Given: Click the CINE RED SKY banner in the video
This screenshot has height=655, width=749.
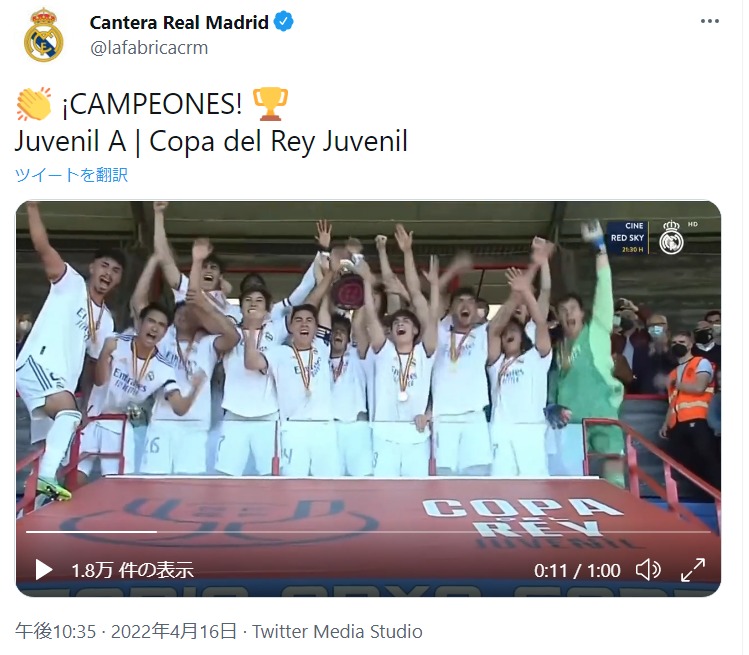Looking at the screenshot, I should point(628,237).
